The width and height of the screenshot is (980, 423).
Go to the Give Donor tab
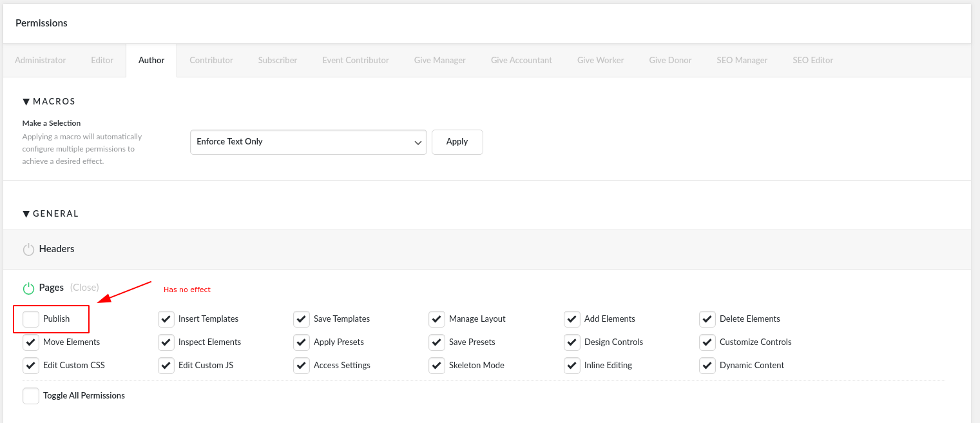point(670,61)
